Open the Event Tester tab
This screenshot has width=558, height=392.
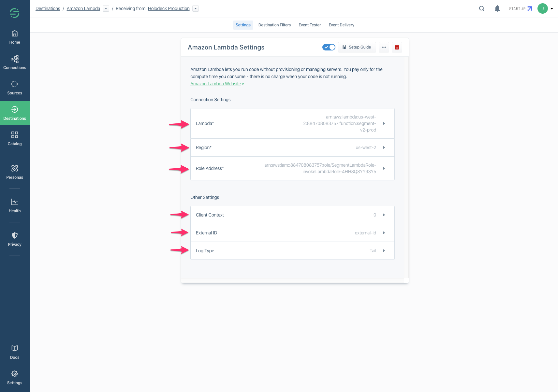click(310, 25)
